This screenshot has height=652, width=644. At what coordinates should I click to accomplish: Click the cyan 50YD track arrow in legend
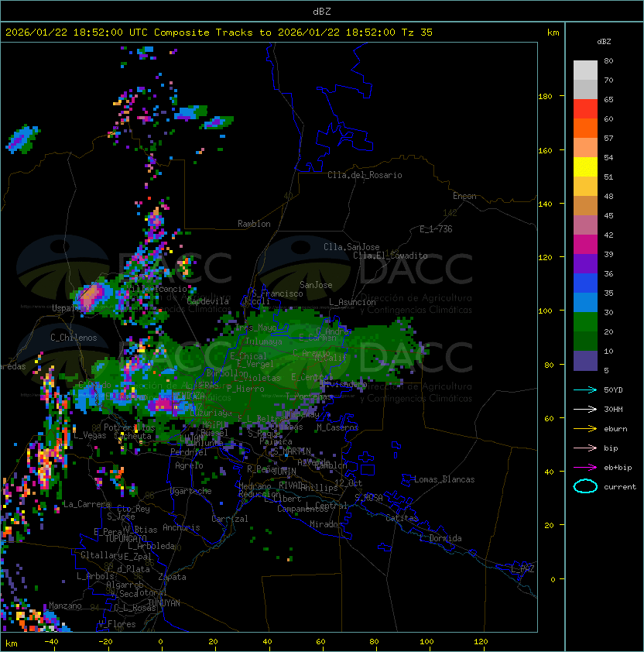click(x=585, y=389)
